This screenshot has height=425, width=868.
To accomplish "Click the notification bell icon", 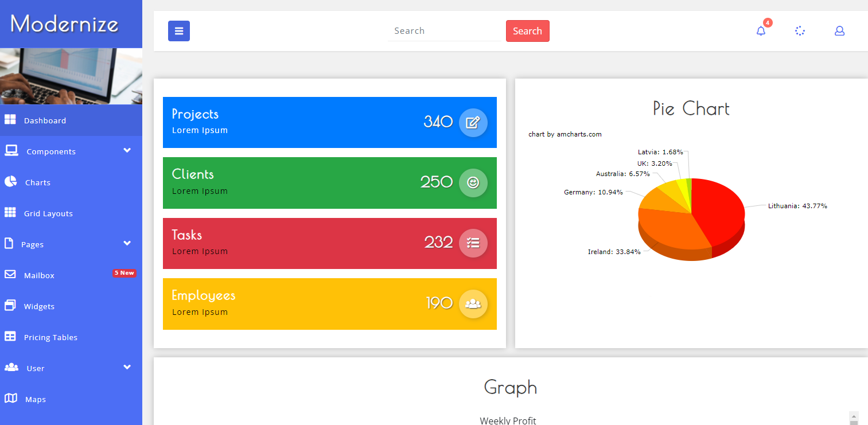I will point(761,31).
